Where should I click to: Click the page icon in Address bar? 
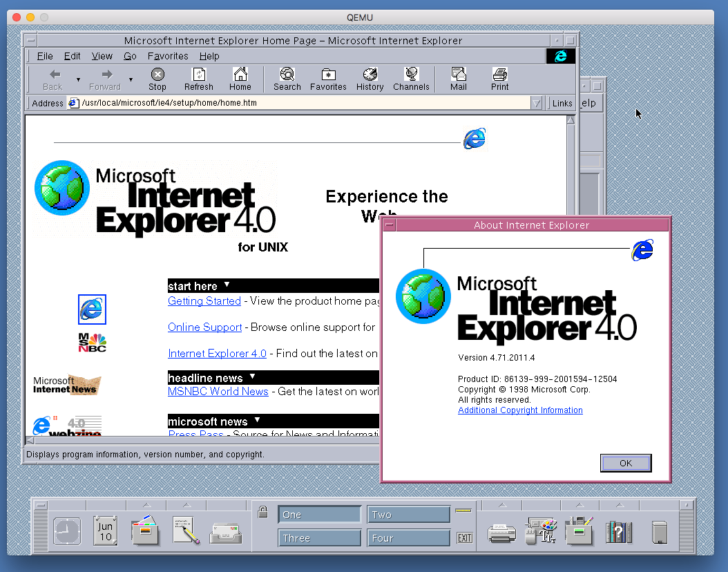73,103
